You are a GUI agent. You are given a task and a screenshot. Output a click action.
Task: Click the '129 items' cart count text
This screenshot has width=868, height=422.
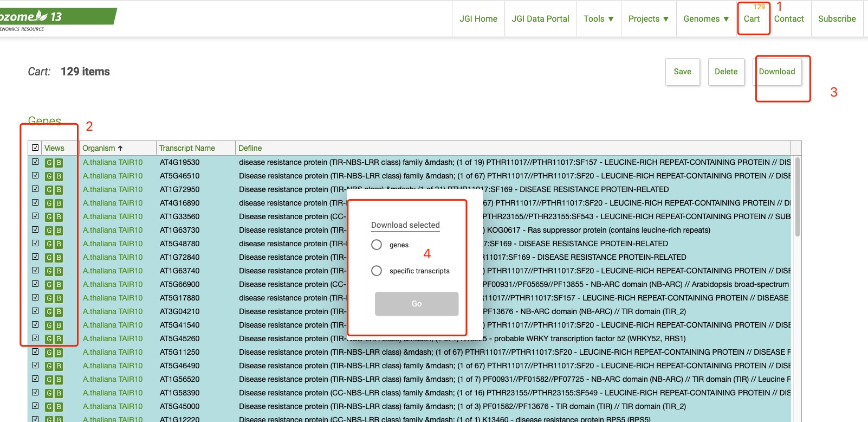85,72
